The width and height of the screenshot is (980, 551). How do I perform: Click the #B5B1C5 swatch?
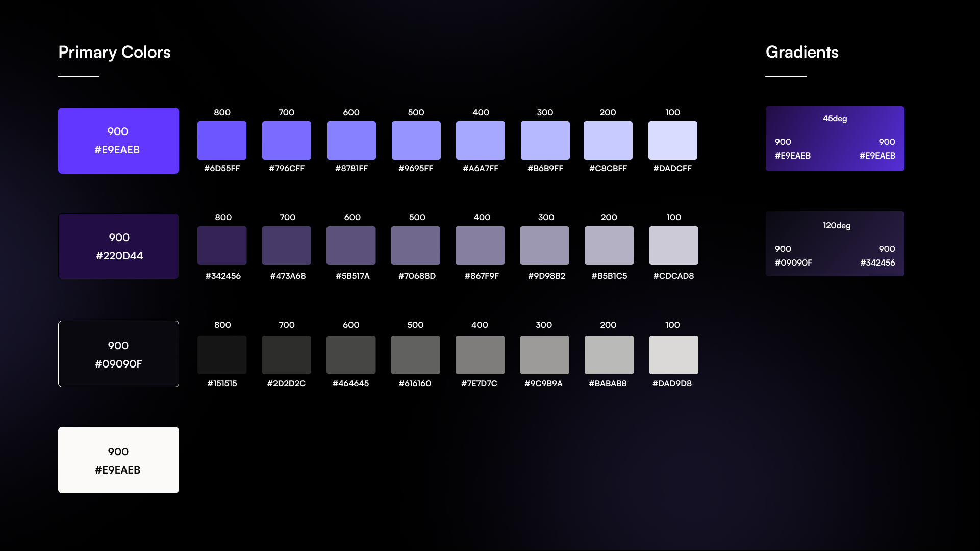[x=609, y=245]
